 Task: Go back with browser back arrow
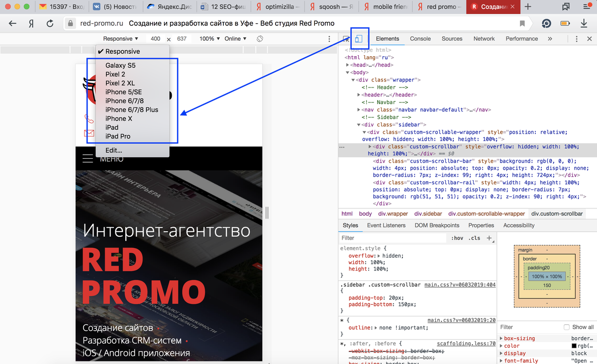[x=13, y=23]
